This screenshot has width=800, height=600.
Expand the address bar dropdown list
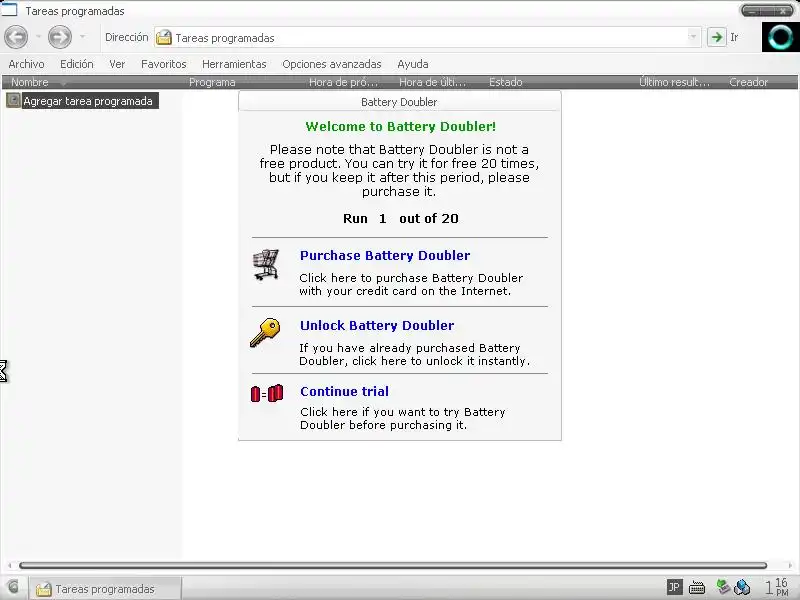[693, 37]
